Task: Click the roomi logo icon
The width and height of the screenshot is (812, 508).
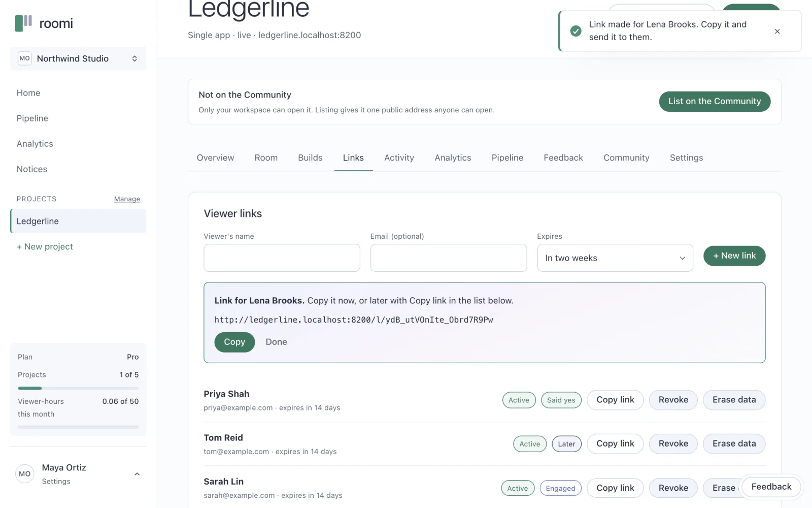Action: pos(23,23)
